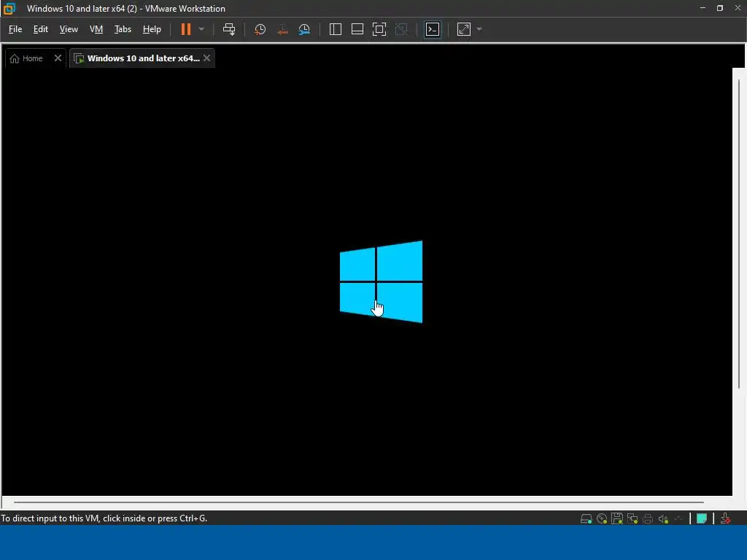
Task: Take a snapshot of this VM
Action: coord(260,29)
